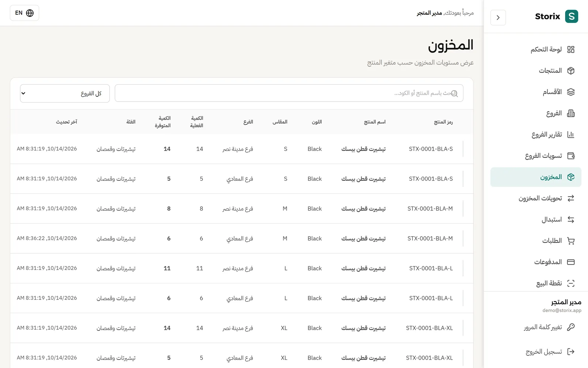Click the quantity 11 in الكمية المتوفرة column
The height and width of the screenshot is (368, 588).
point(167,268)
